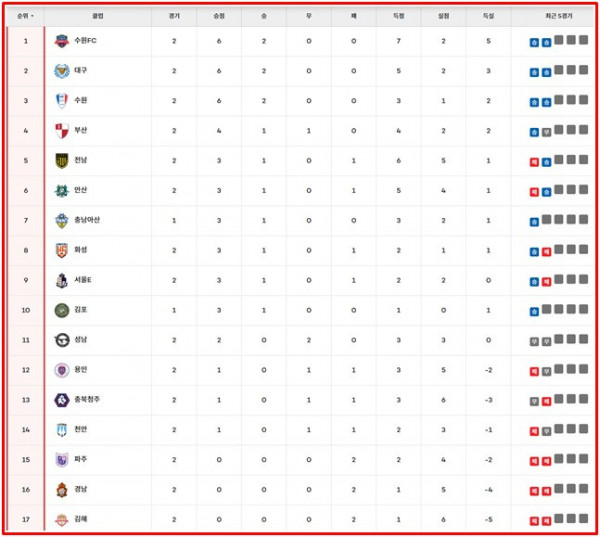The height and width of the screenshot is (537, 600).
Task: Select the 부산 club emblem
Action: click(62, 131)
